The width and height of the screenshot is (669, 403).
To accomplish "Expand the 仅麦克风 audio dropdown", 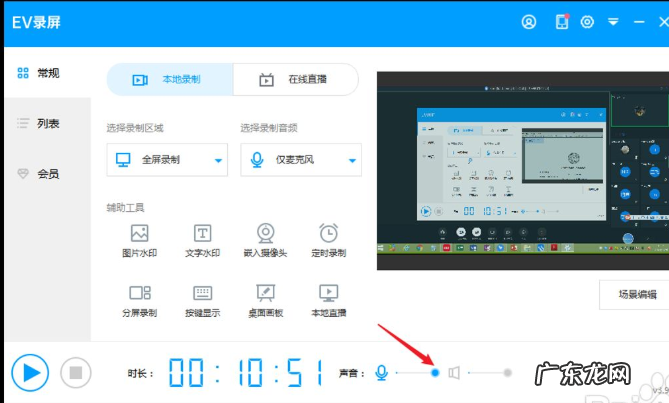I will tap(301, 160).
